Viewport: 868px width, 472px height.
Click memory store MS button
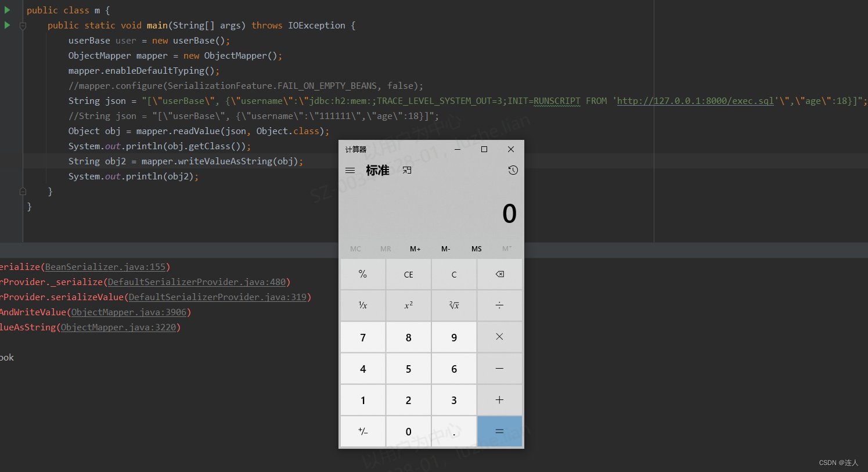pyautogui.click(x=477, y=248)
